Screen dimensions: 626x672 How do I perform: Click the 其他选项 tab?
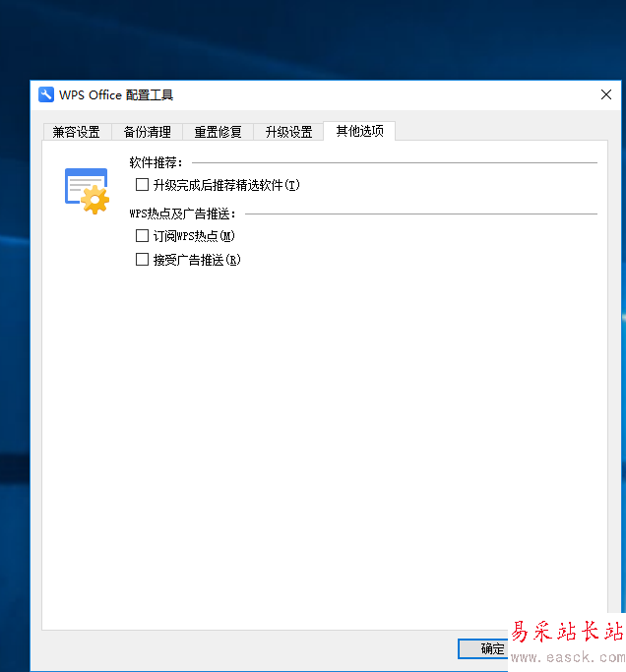click(x=359, y=131)
